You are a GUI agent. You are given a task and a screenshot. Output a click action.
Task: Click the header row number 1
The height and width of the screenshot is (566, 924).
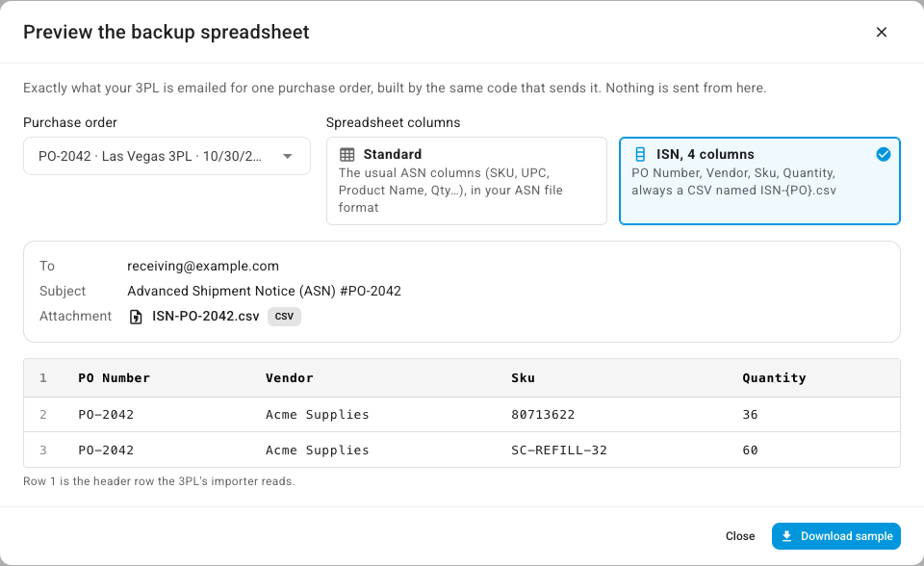[43, 378]
